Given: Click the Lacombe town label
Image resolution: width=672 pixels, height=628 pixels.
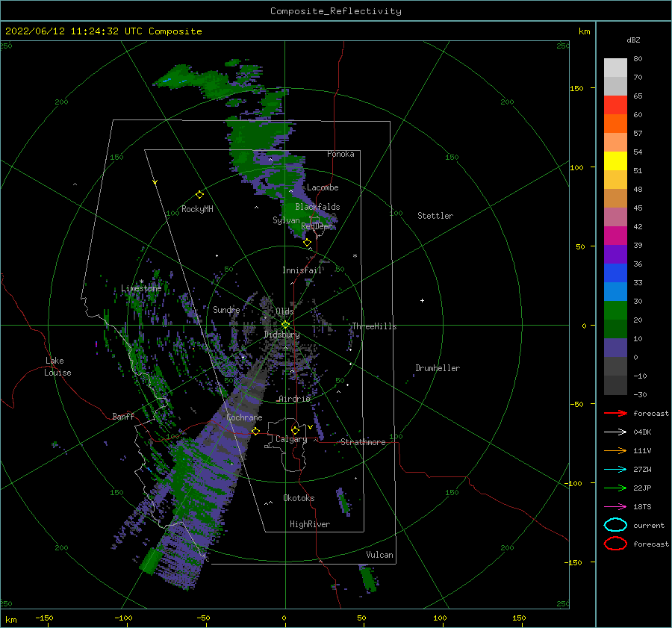Looking at the screenshot, I should (x=323, y=187).
